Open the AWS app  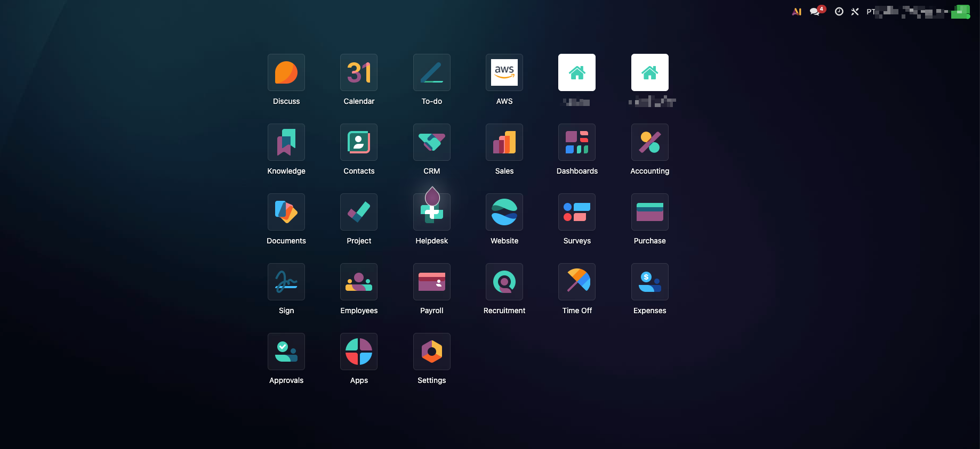[504, 72]
